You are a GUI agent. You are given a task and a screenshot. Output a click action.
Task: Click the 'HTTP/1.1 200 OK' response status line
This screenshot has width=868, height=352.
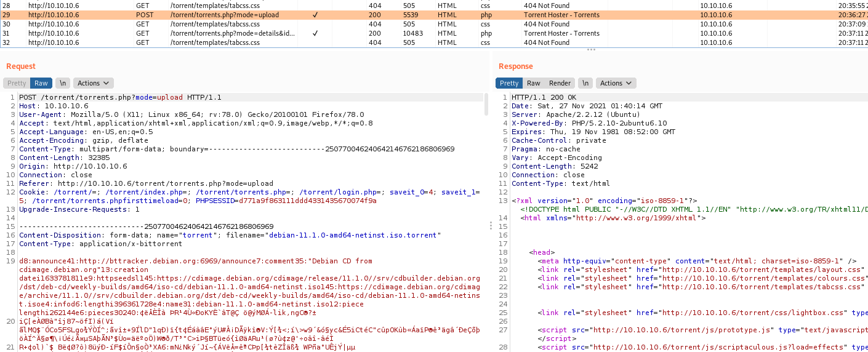544,97
